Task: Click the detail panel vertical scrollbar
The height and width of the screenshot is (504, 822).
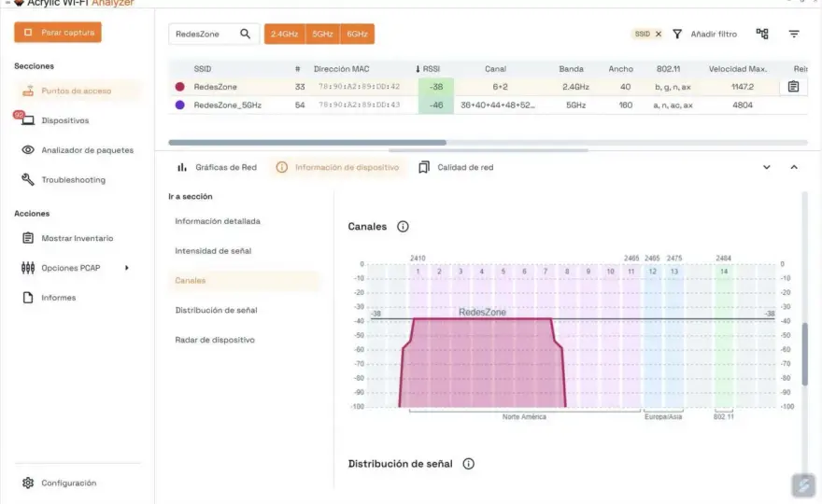Action: coord(804,354)
